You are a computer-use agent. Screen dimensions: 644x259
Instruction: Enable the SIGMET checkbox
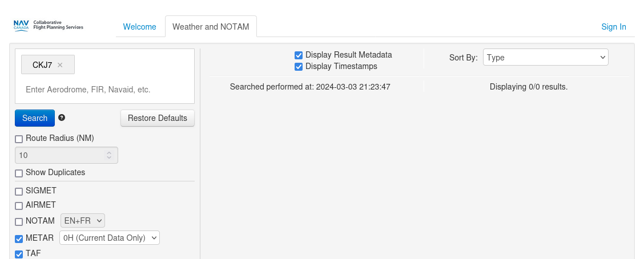click(19, 191)
